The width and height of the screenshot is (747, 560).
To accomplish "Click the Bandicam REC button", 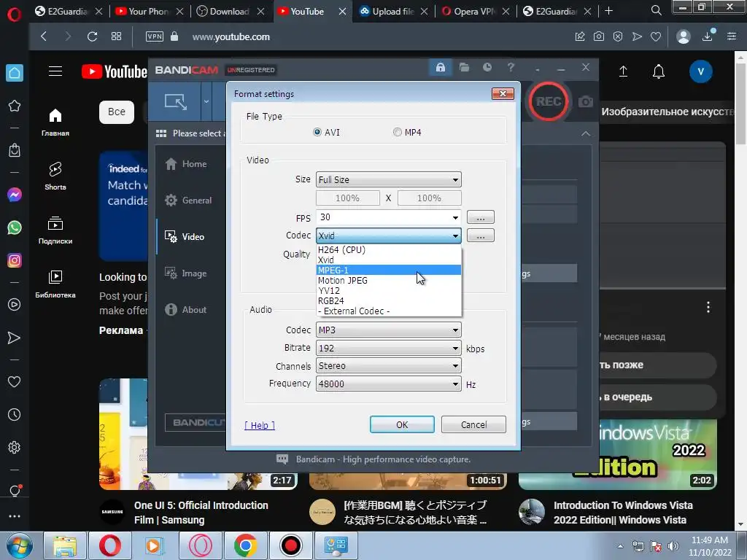I will 549,101.
